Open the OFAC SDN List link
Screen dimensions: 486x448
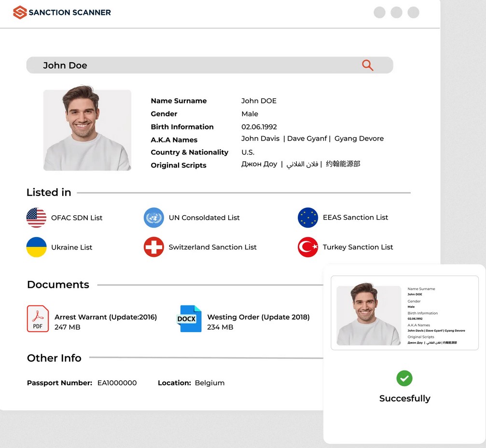(77, 218)
